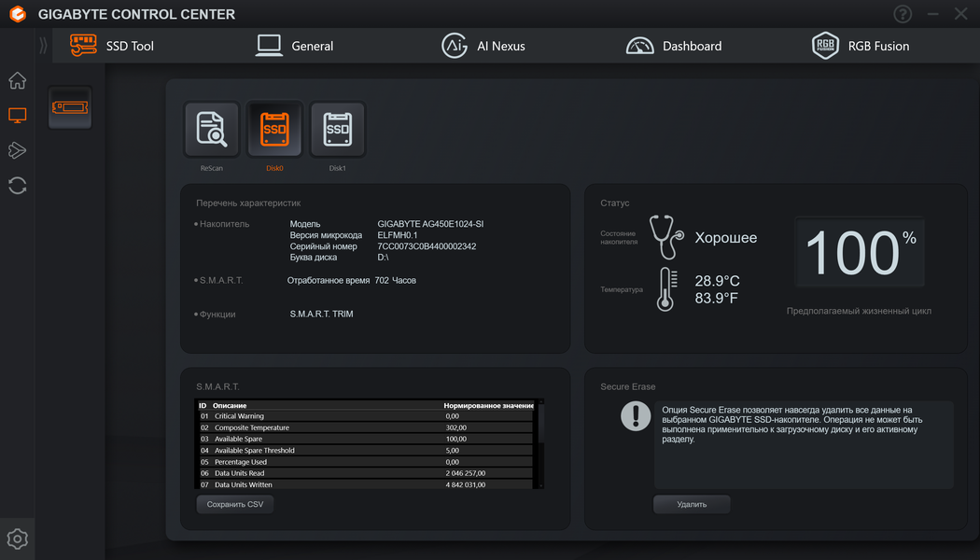This screenshot has width=980, height=560.
Task: Click the Хорошее drive status text
Action: pos(725,237)
